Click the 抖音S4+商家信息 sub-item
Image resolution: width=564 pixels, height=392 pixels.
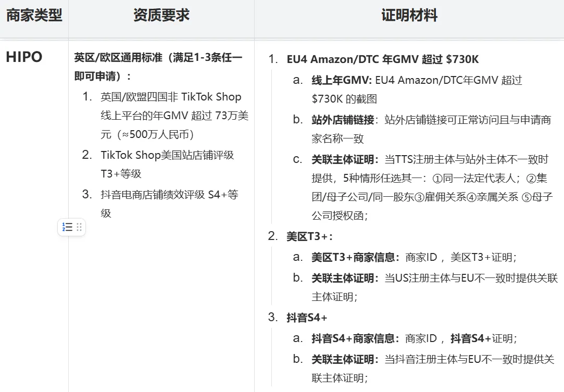click(x=415, y=338)
